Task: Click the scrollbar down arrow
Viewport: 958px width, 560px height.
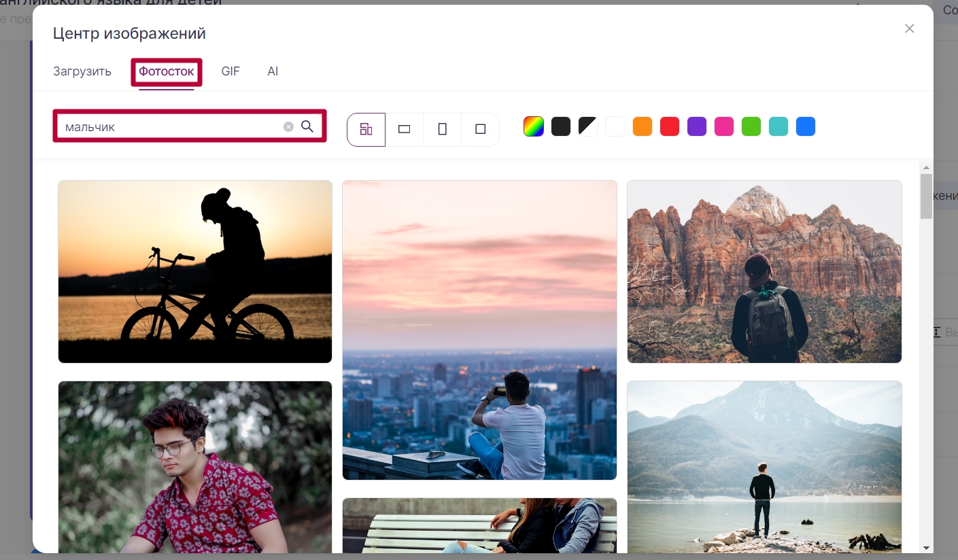Action: coord(926,547)
